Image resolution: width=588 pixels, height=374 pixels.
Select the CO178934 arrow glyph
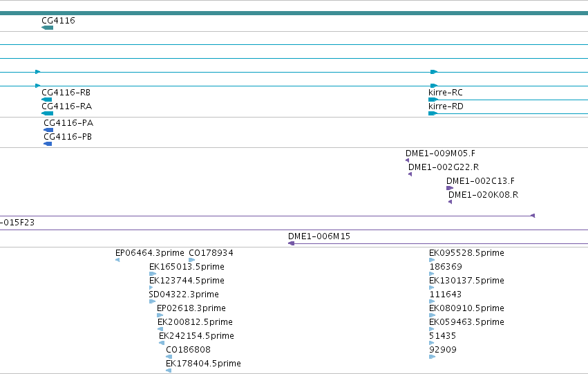click(191, 260)
